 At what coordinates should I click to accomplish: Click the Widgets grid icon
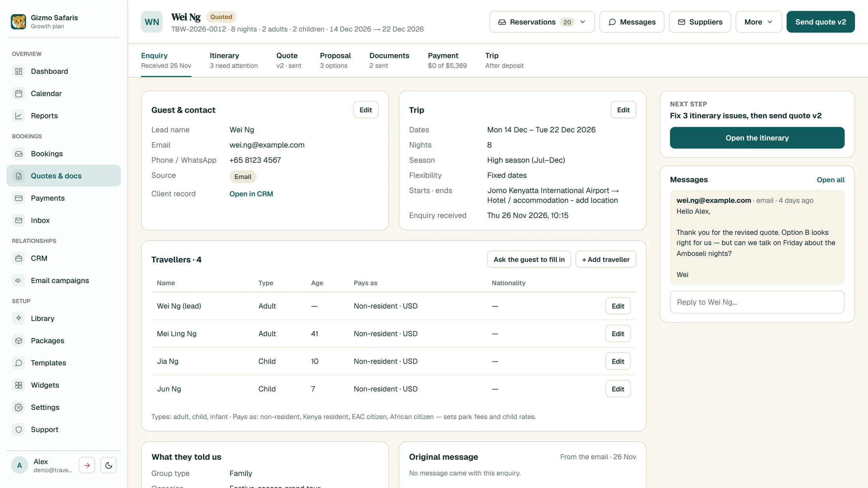tap(19, 385)
